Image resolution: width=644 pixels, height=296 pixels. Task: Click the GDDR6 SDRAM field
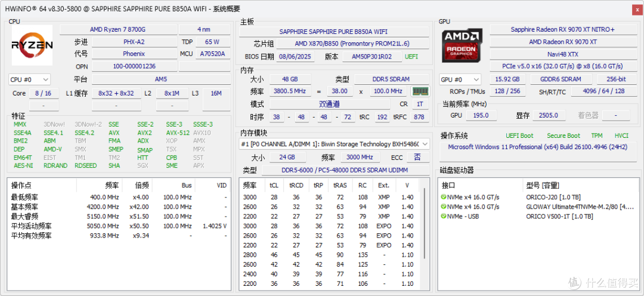(561, 79)
